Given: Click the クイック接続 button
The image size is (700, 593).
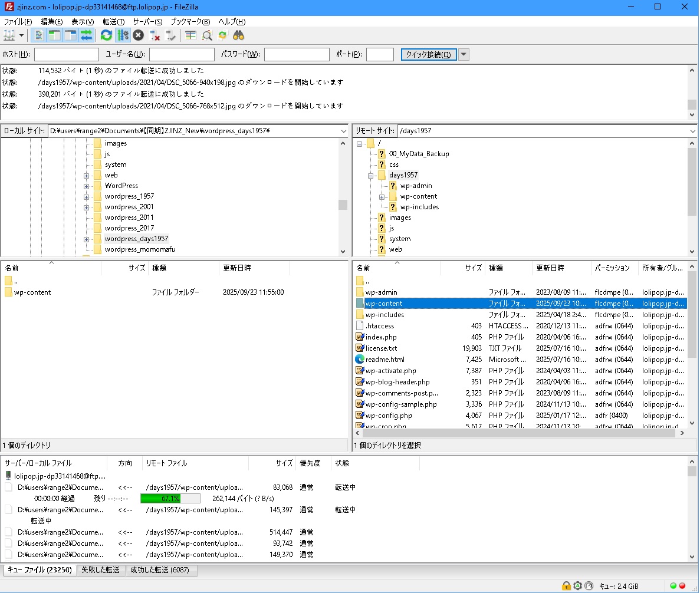Looking at the screenshot, I should point(428,55).
